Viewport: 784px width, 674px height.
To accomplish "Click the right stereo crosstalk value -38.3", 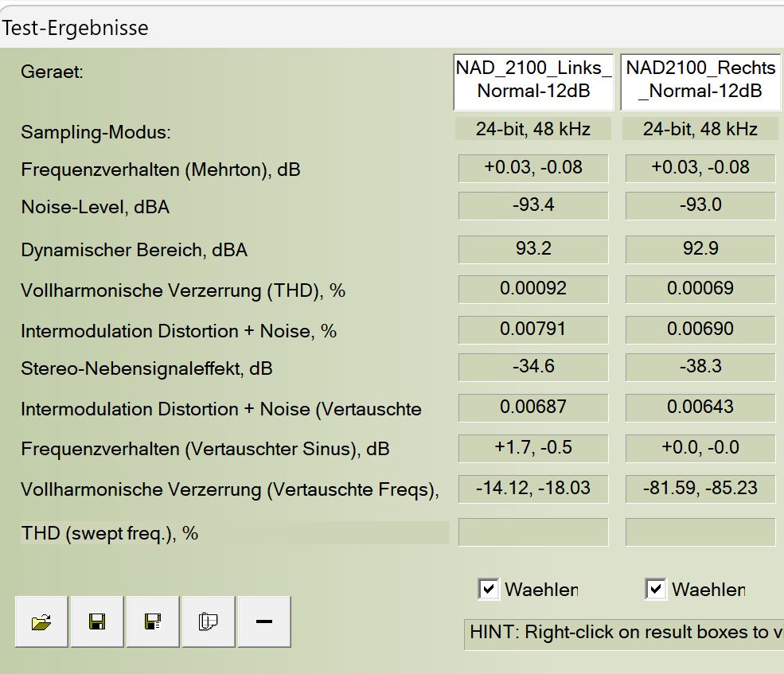I will [x=700, y=366].
